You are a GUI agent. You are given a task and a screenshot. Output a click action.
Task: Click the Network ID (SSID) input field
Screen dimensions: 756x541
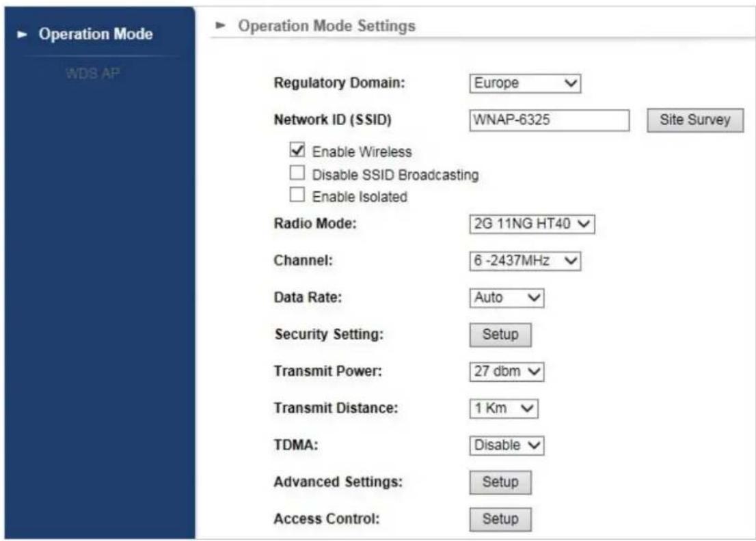click(x=549, y=120)
